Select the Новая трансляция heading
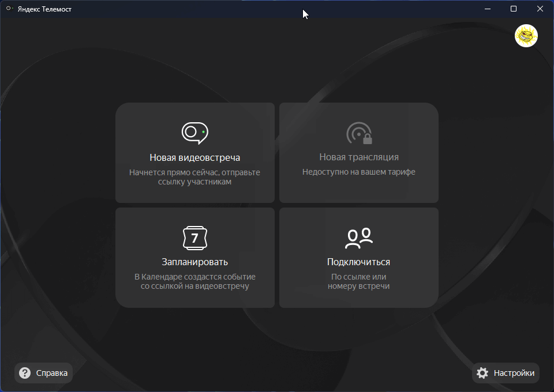This screenshot has width=554, height=392. click(358, 157)
